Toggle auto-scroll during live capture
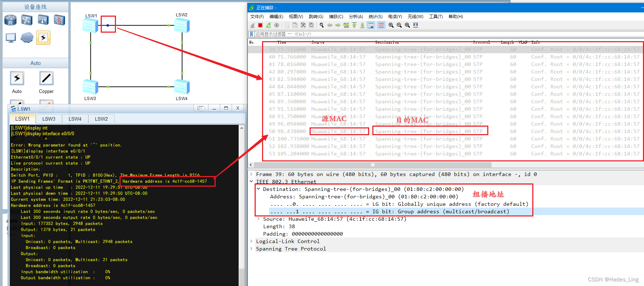The width and height of the screenshot is (644, 286). tap(371, 25)
